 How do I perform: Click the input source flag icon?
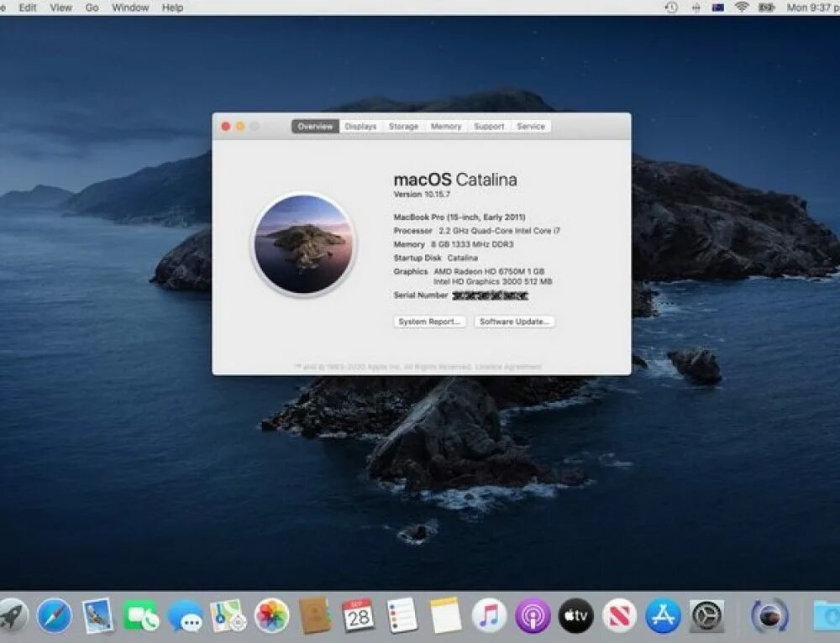coord(718,8)
